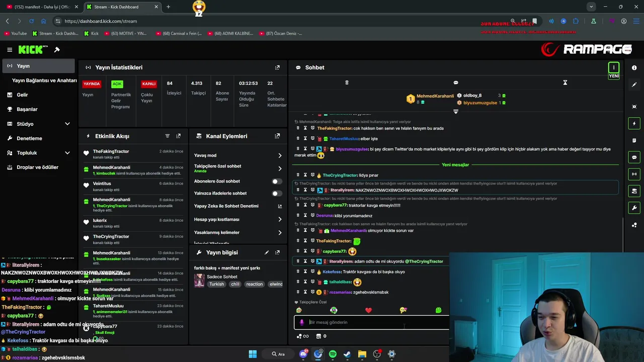Click the pin icon beside Kick logo
Image resolution: width=644 pixels, height=362 pixels.
(57, 50)
